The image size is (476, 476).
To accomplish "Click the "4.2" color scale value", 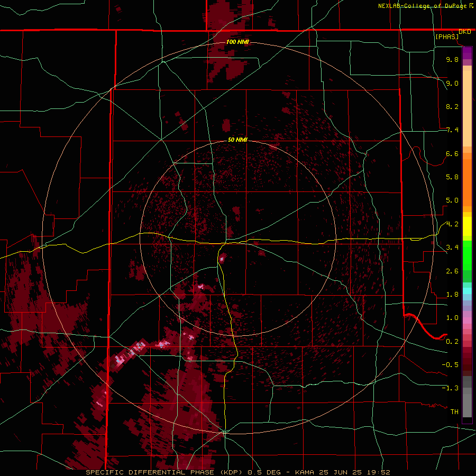I will point(452,224).
